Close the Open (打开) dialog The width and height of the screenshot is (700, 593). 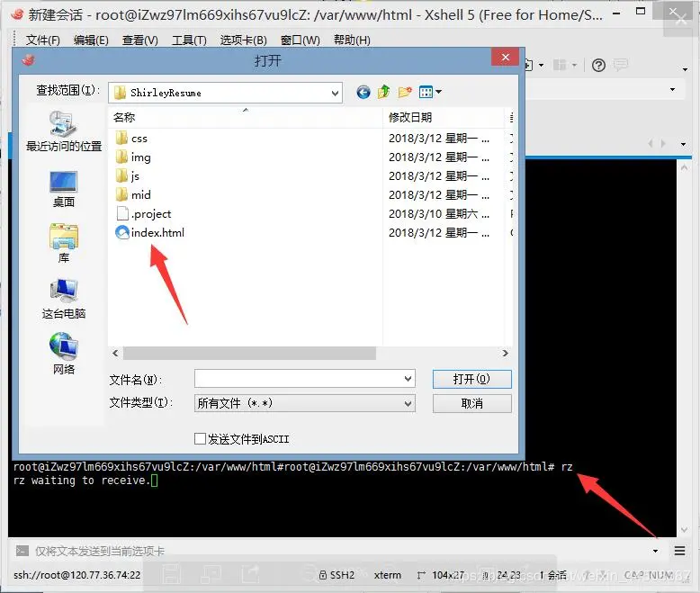pos(506,58)
